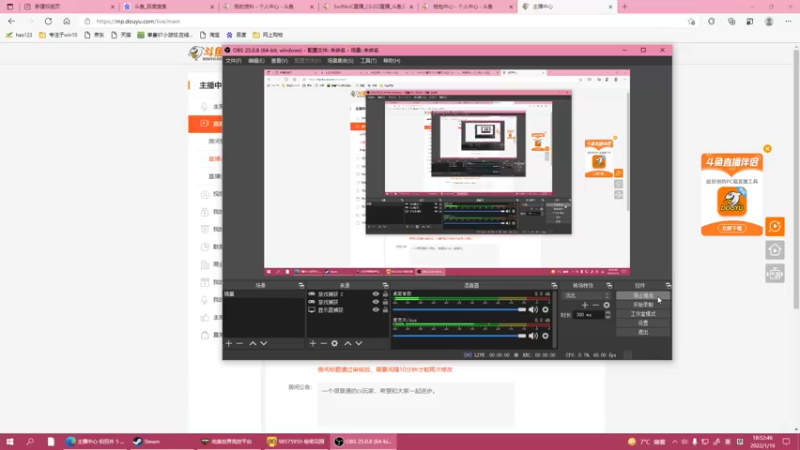Open transition properties gear icon
The height and width of the screenshot is (450, 800).
pos(607,305)
